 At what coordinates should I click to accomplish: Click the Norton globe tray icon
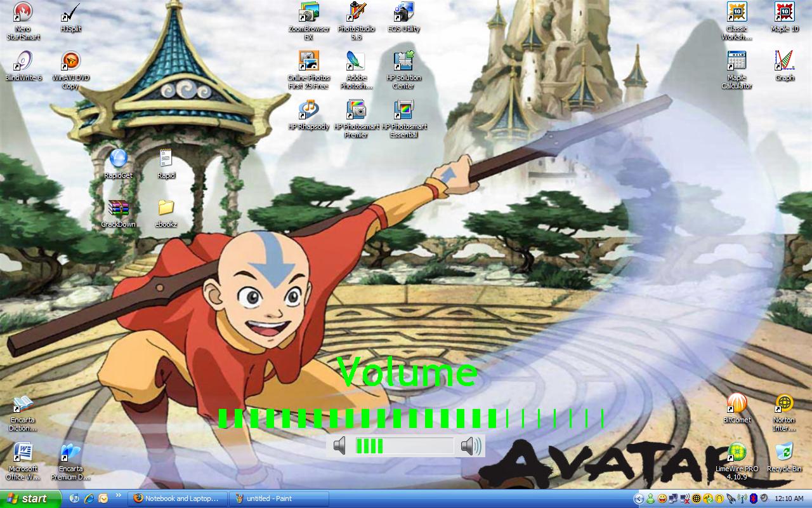697,498
